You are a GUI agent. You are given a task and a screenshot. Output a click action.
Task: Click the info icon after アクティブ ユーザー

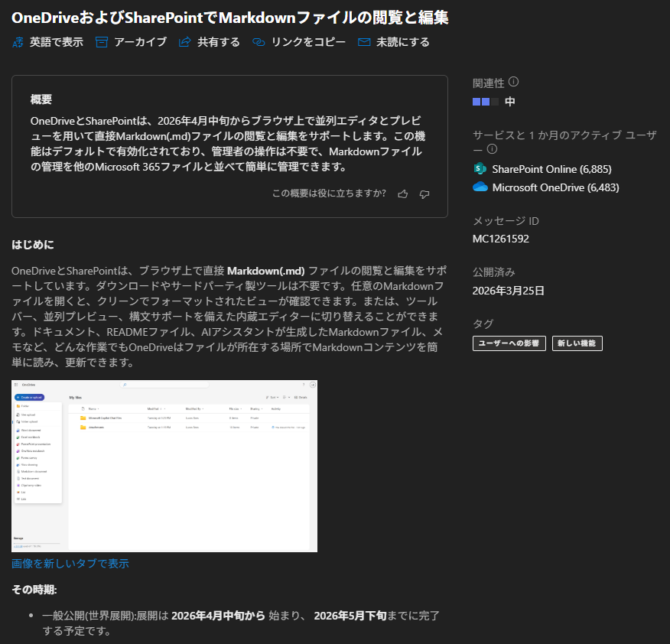(x=493, y=149)
